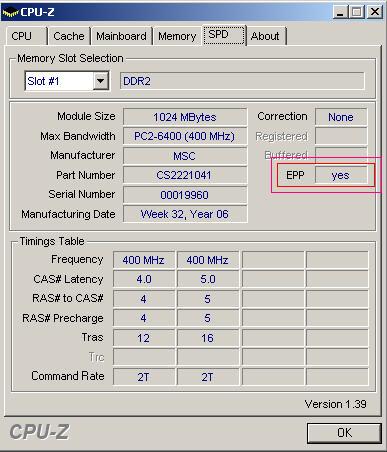This screenshot has height=452, width=387.
Task: Click the second Command Rate 2T cell
Action: (x=208, y=377)
